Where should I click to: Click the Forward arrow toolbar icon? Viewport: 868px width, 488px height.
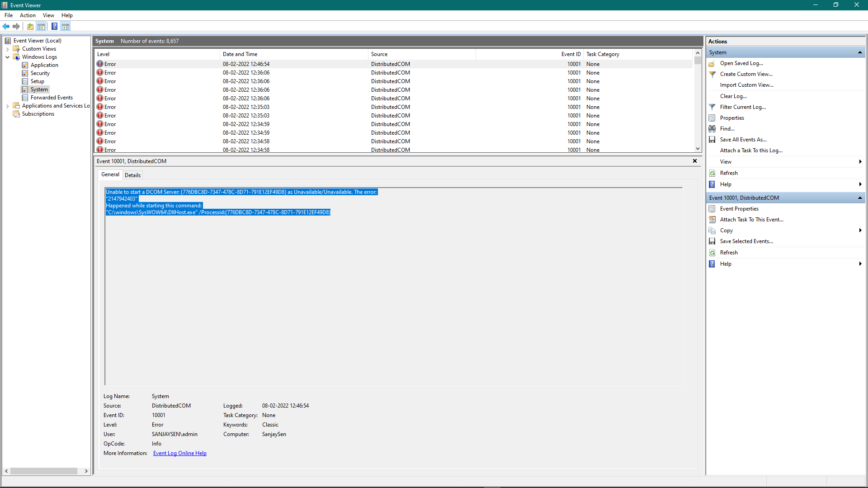pyautogui.click(x=16, y=26)
